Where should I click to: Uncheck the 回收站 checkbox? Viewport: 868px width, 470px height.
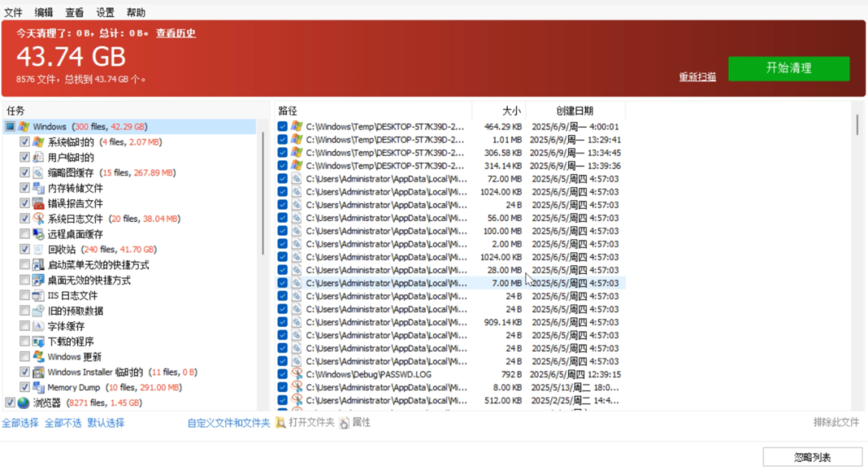point(24,250)
